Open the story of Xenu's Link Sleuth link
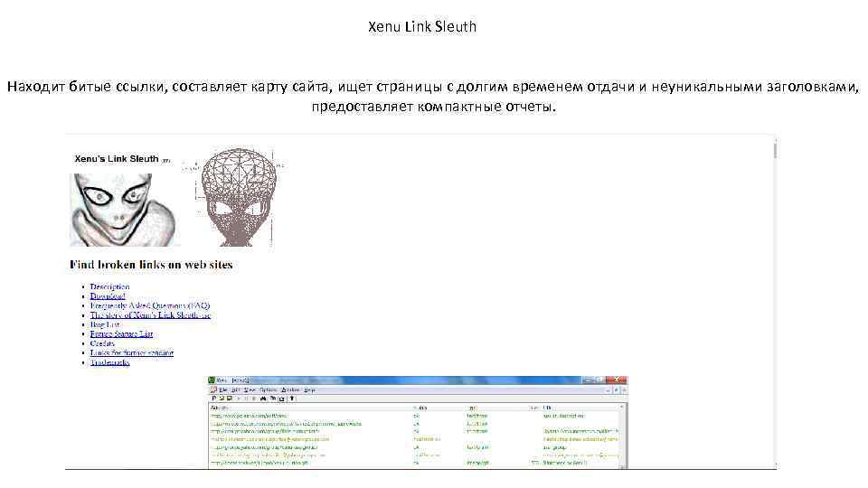Image resolution: width=868 pixels, height=488 pixels. click(x=151, y=314)
